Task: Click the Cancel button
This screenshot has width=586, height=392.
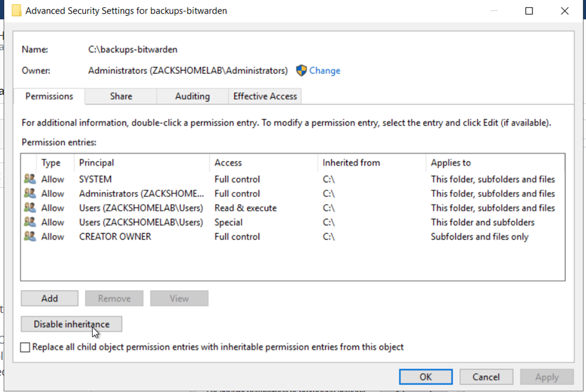Action: pos(486,377)
